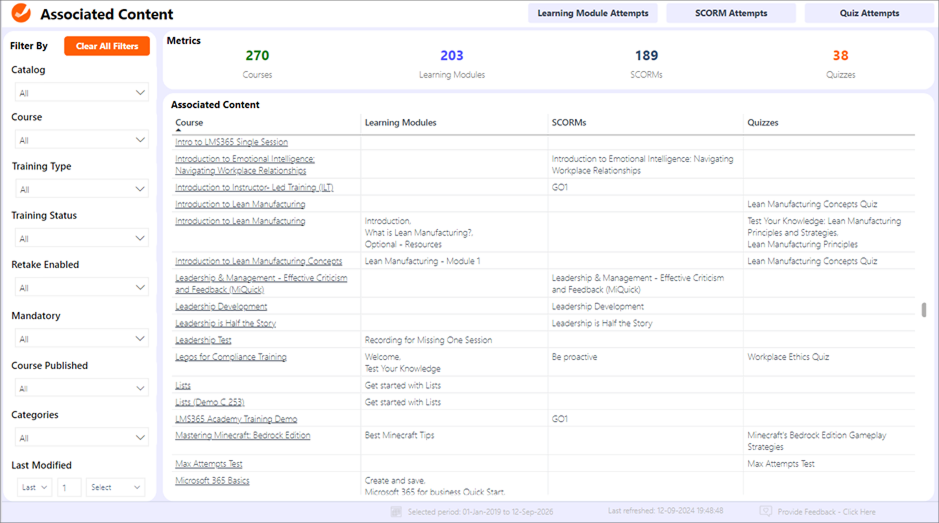Click the orange checkmark logo icon

[x=19, y=15]
